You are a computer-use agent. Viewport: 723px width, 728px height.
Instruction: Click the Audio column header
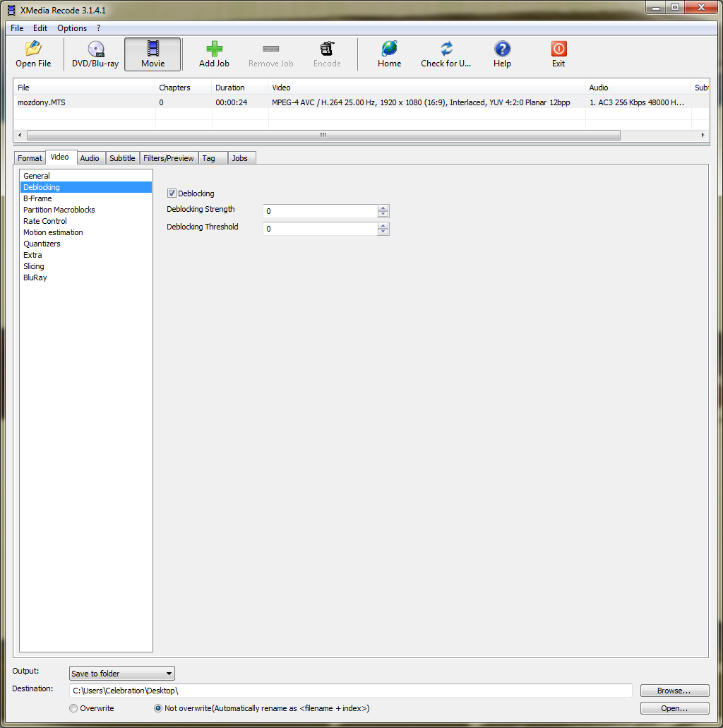tap(638, 88)
